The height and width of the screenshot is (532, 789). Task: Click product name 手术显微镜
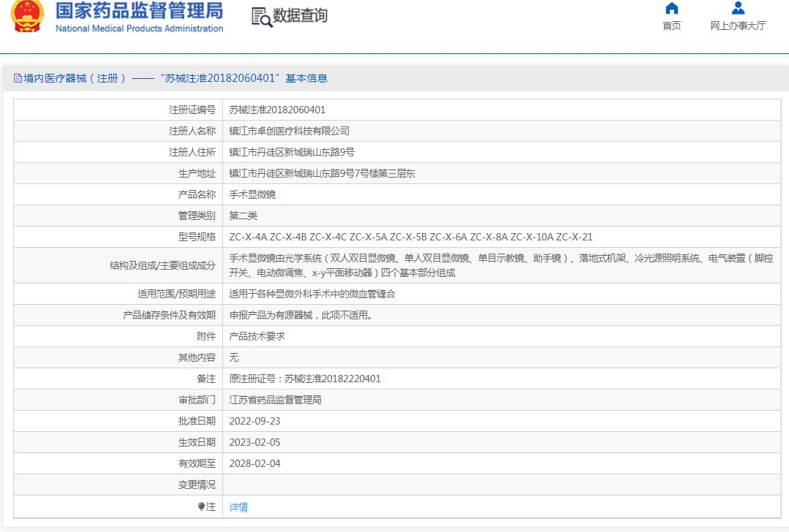click(x=252, y=194)
